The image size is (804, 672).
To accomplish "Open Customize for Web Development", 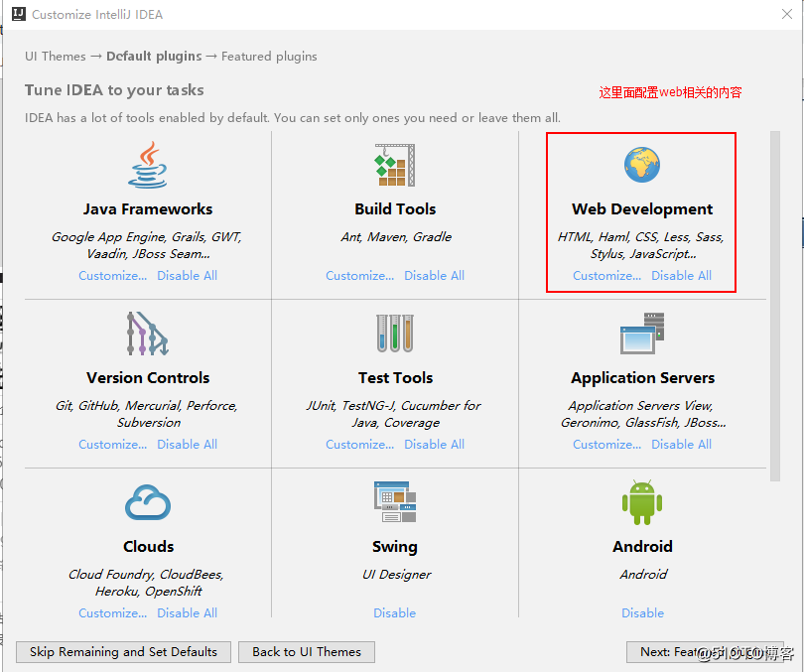I will 607,275.
